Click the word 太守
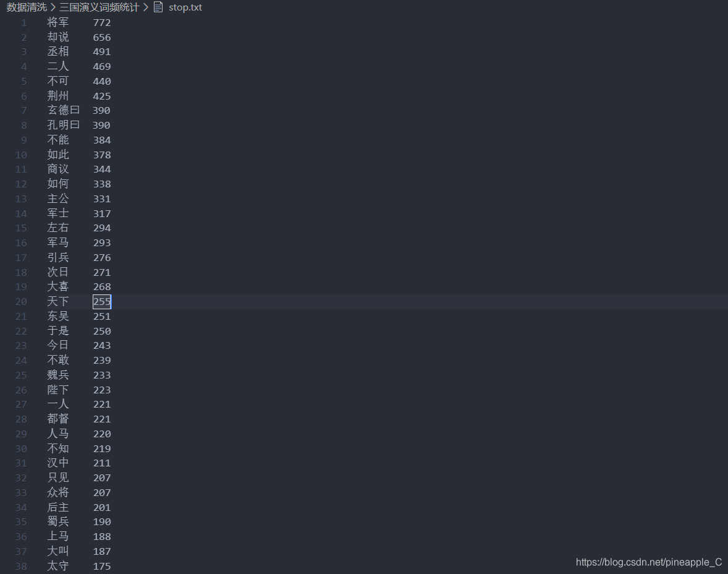 click(x=58, y=566)
